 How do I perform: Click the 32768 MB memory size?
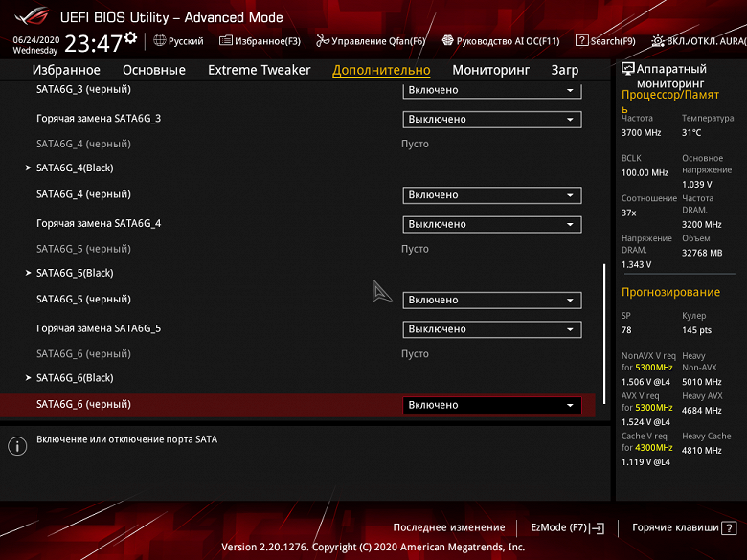click(x=702, y=253)
